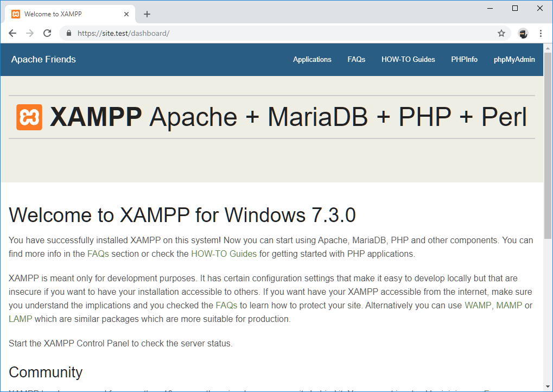553x392 pixels.
Task: Click the bookmark star icon
Action: pos(501,33)
